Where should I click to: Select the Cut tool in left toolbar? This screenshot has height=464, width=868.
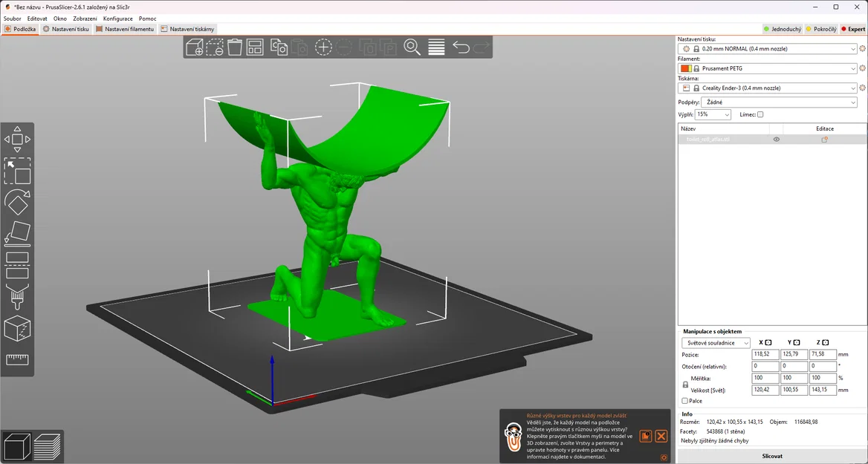click(17, 265)
